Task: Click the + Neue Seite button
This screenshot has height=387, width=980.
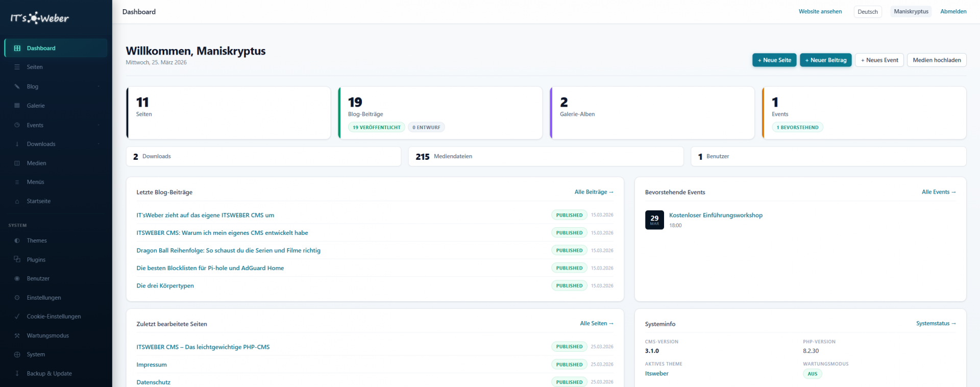Action: tap(774, 60)
